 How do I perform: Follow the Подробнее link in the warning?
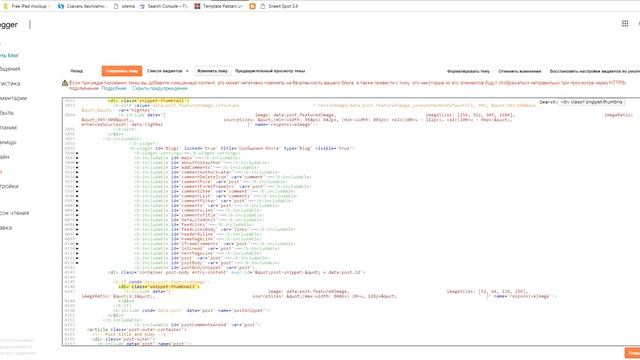point(114,88)
